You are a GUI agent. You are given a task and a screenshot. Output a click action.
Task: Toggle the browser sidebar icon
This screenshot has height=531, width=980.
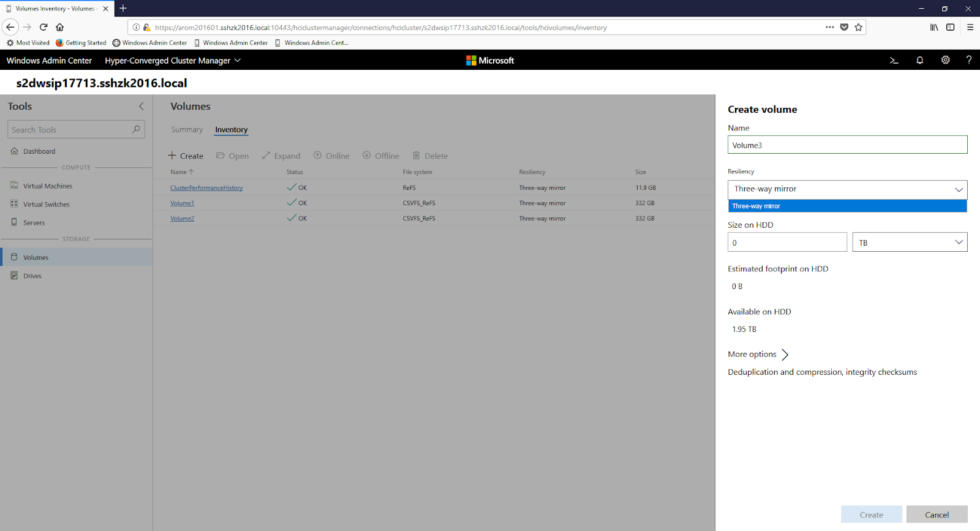(x=950, y=27)
